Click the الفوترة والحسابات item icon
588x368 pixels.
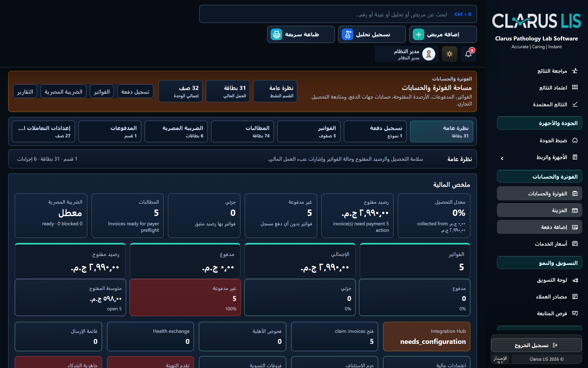pyautogui.click(x=575, y=193)
